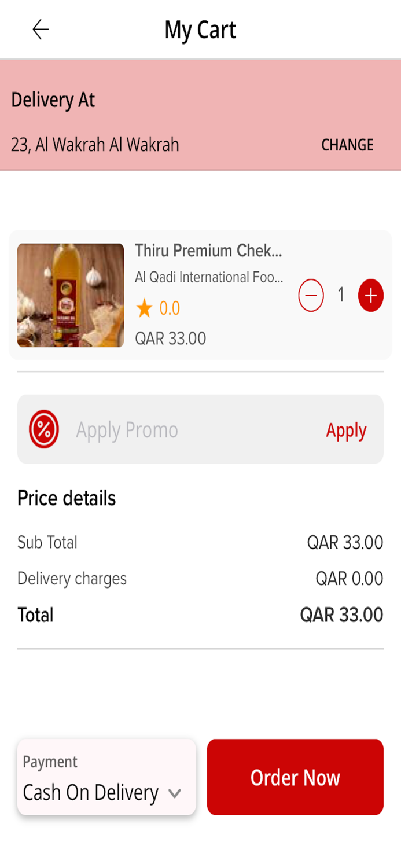
Task: Click the CHANGE link to update delivery address
Action: pos(347,145)
